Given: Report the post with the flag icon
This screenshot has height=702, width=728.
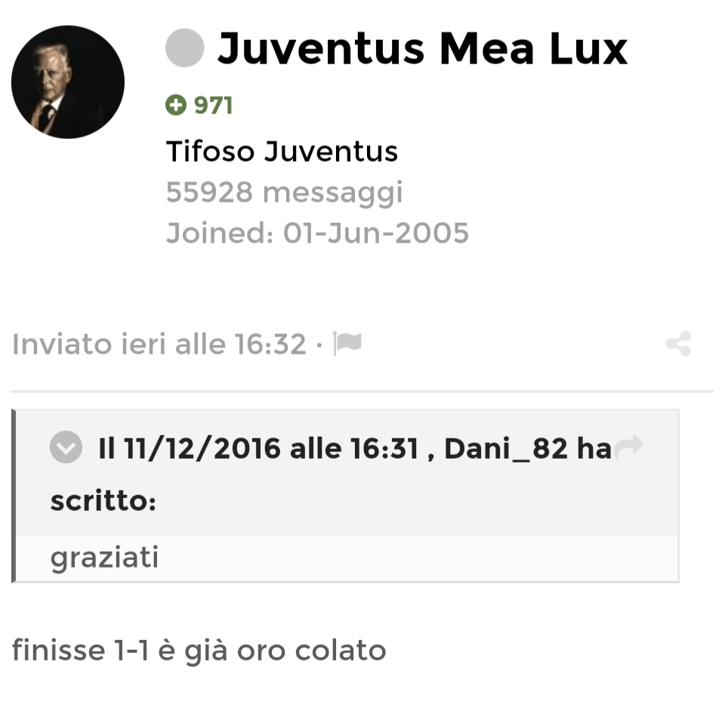Looking at the screenshot, I should click(x=347, y=344).
